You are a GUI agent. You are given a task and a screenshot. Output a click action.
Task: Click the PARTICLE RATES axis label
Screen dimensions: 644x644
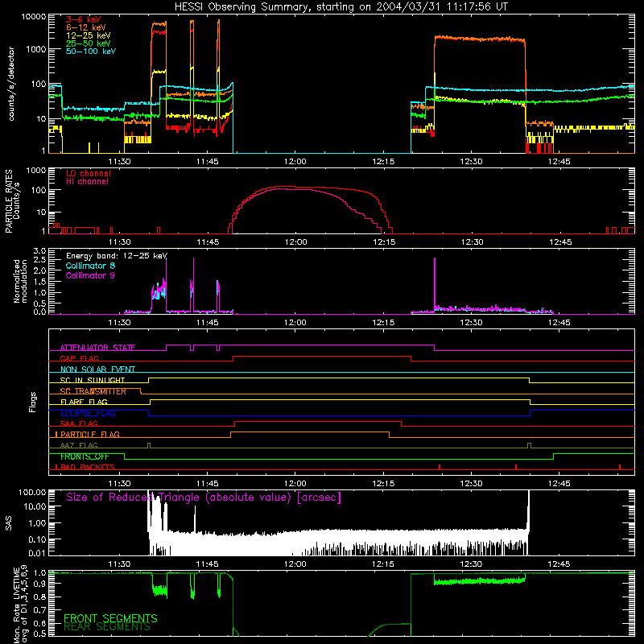(x=9, y=201)
